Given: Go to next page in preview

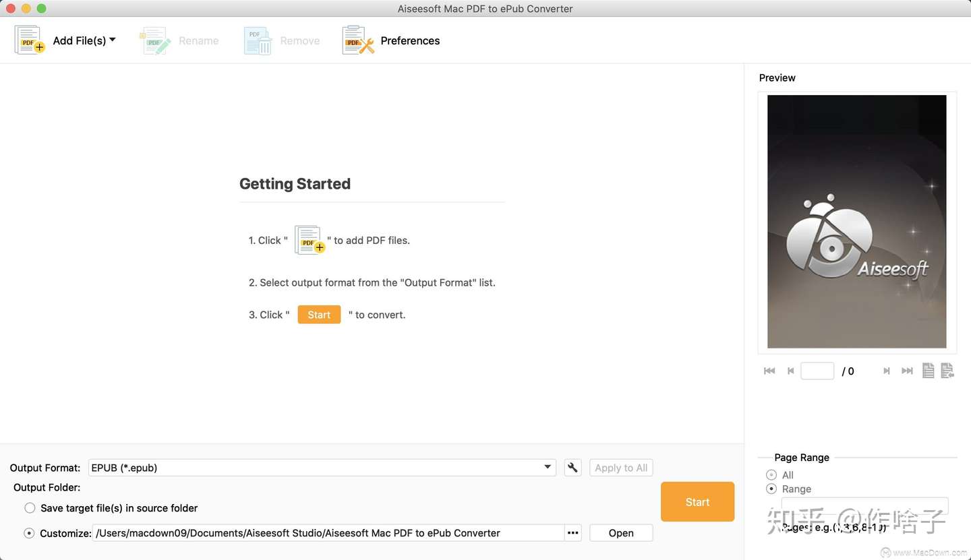Looking at the screenshot, I should pyautogui.click(x=887, y=371).
